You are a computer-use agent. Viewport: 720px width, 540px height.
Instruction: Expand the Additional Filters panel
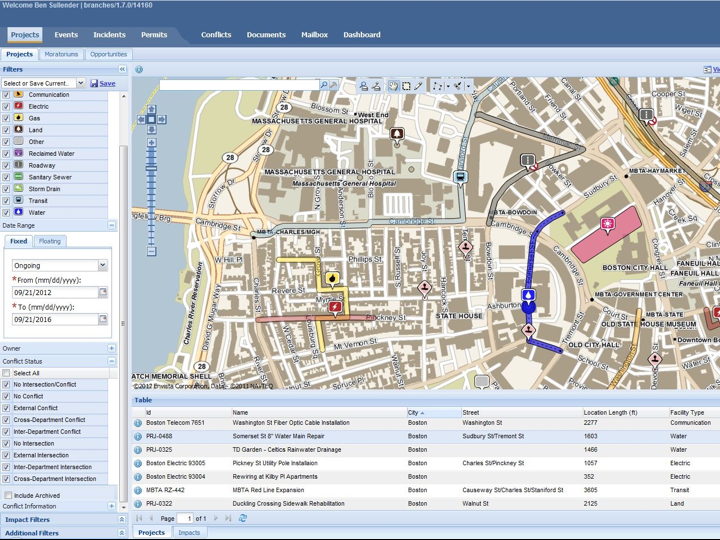click(x=122, y=533)
